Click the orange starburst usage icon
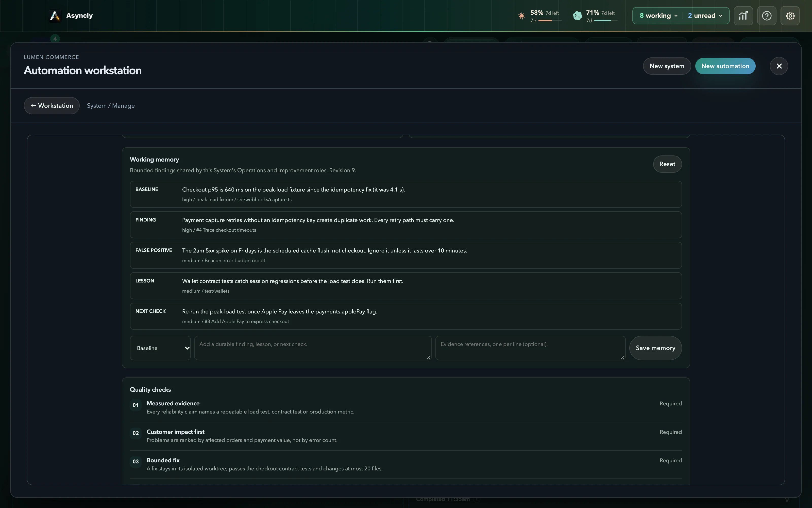The height and width of the screenshot is (508, 812). pos(521,16)
